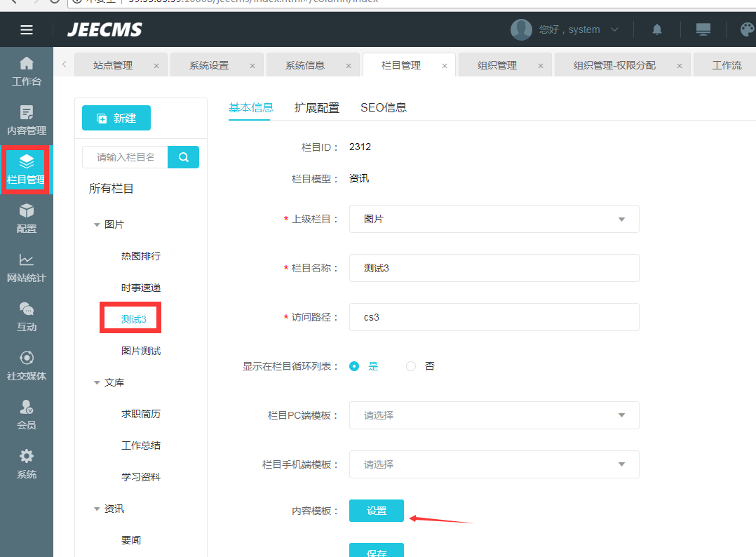Open the 工作台 home sidebar item
Screen dimensions: 756x557
click(27, 72)
